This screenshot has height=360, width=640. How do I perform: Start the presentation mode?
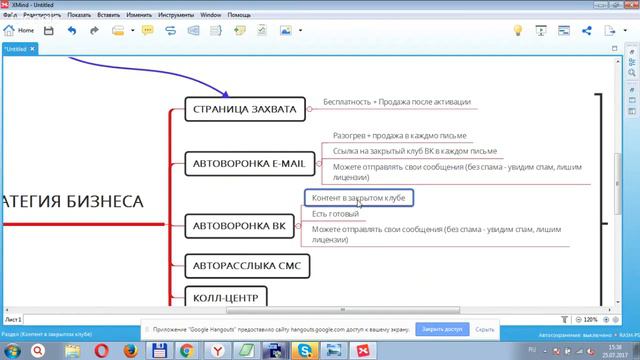(x=541, y=30)
